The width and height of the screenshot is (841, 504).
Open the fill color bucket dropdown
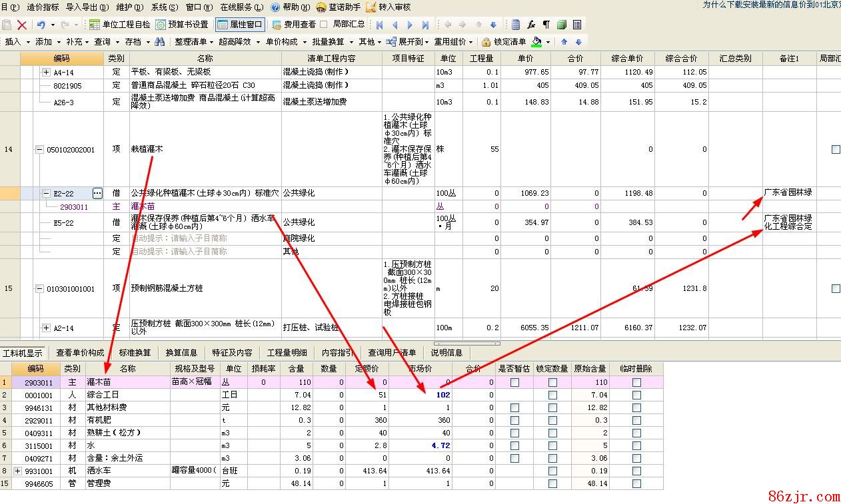[548, 42]
